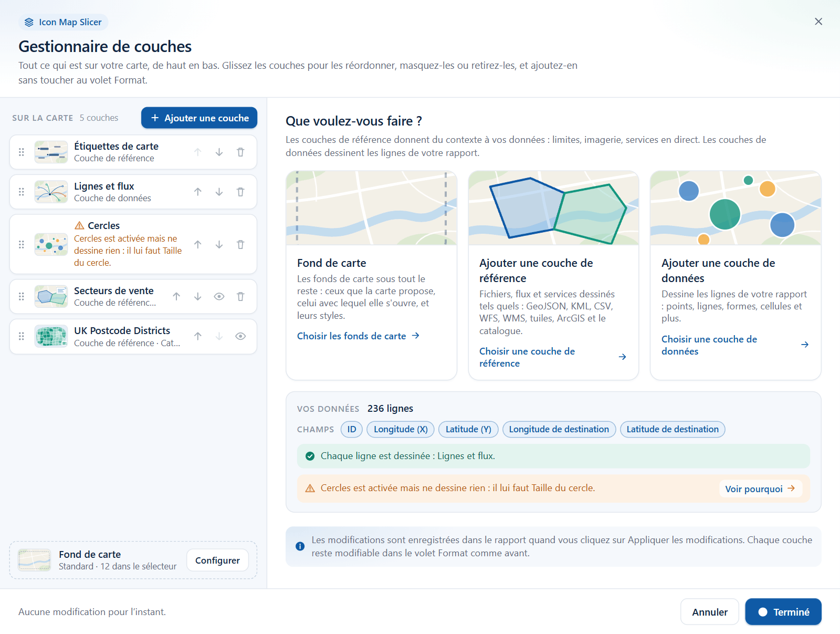Select the Latitude (Y) field chip
Screen dimensions: 840x634
click(468, 430)
